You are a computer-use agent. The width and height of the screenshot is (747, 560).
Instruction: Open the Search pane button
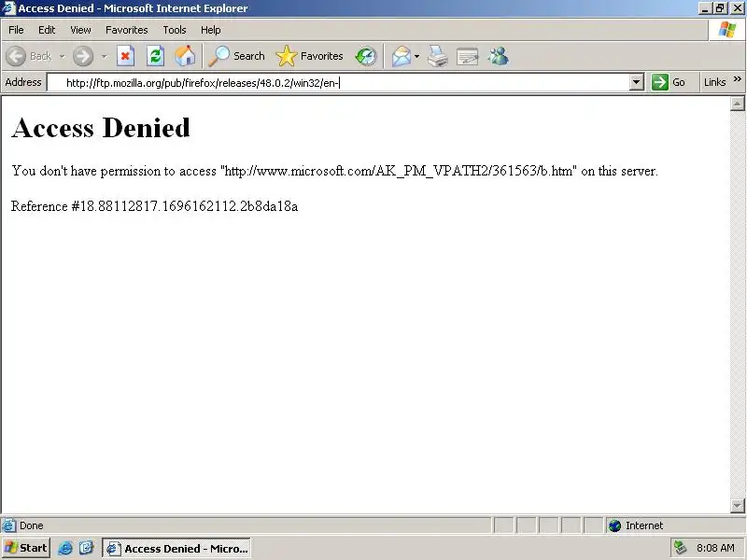(237, 56)
